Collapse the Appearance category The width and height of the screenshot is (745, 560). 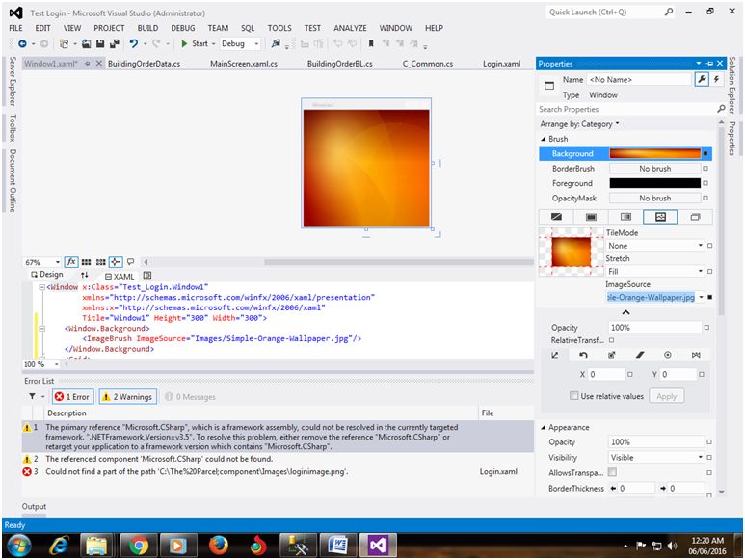543,428
